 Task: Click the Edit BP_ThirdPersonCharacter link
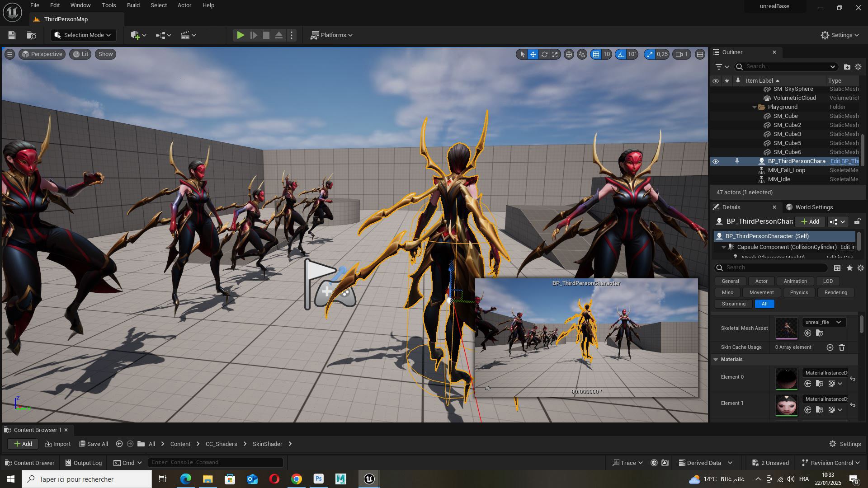(844, 161)
